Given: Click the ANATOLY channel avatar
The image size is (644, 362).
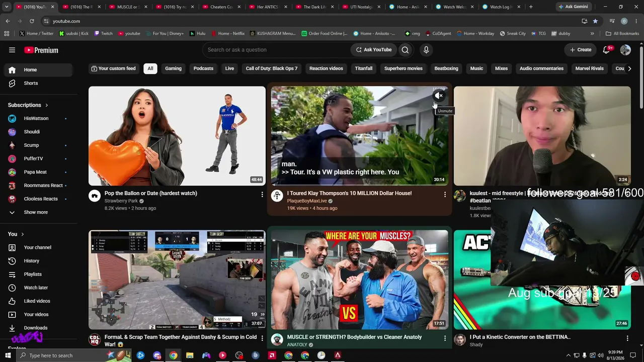Looking at the screenshot, I should [277, 340].
